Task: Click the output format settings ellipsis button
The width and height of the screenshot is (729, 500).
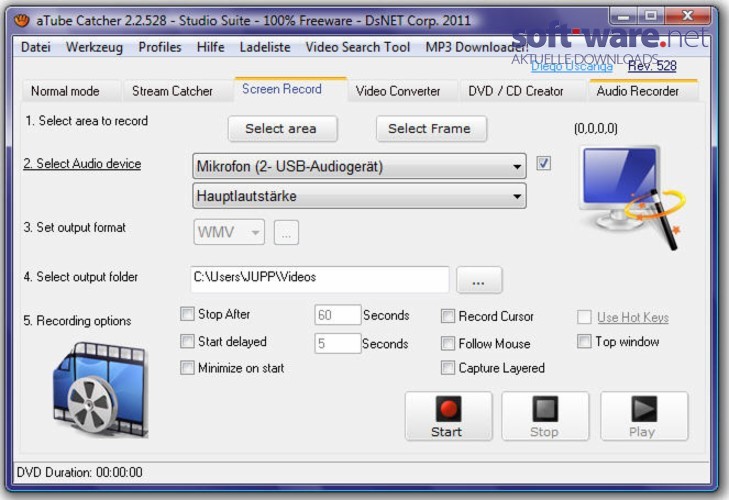Action: [286, 232]
